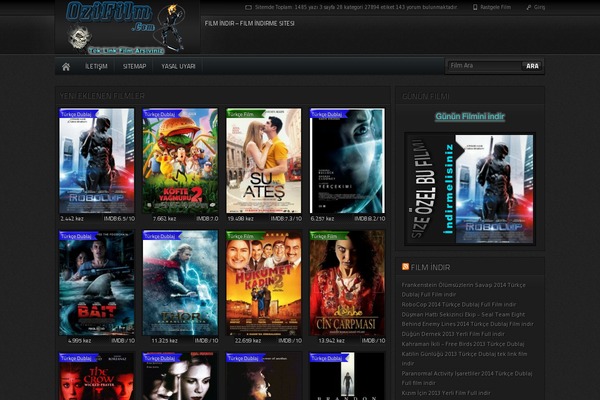Image resolution: width=600 pixels, height=400 pixels.
Task: Open Kahraman İkili – Free Birds 2013 link
Action: (x=463, y=344)
